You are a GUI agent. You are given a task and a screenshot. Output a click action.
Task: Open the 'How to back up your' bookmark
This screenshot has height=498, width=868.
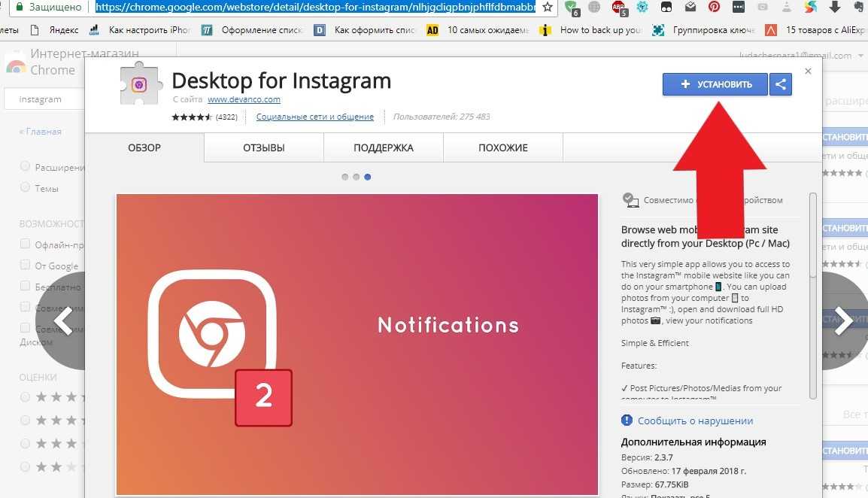click(x=590, y=30)
